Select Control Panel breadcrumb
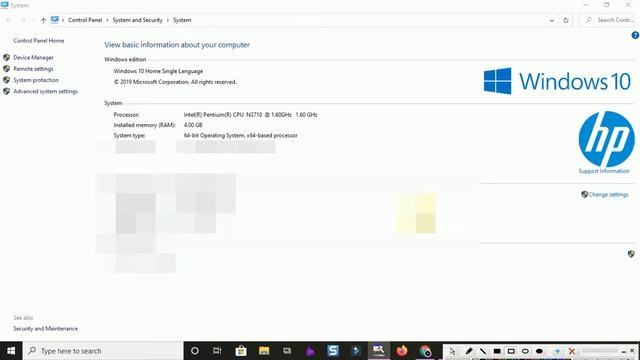The image size is (640, 360). click(x=85, y=20)
